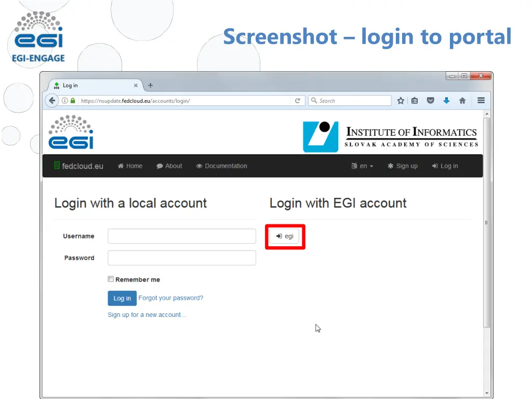Open Sign up in navbar
Screen dimensions: 532x399
pyautogui.click(x=403, y=166)
